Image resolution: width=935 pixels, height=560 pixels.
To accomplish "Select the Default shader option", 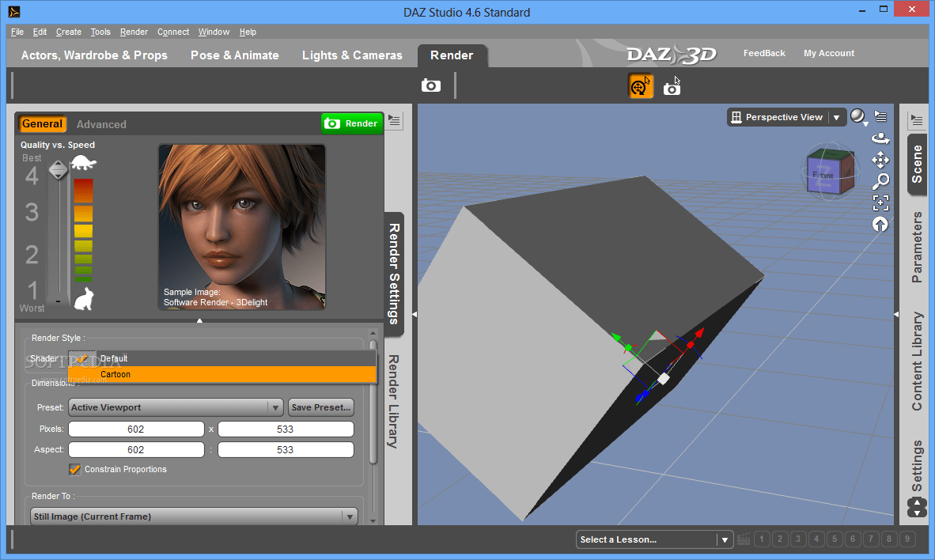I will [x=113, y=358].
